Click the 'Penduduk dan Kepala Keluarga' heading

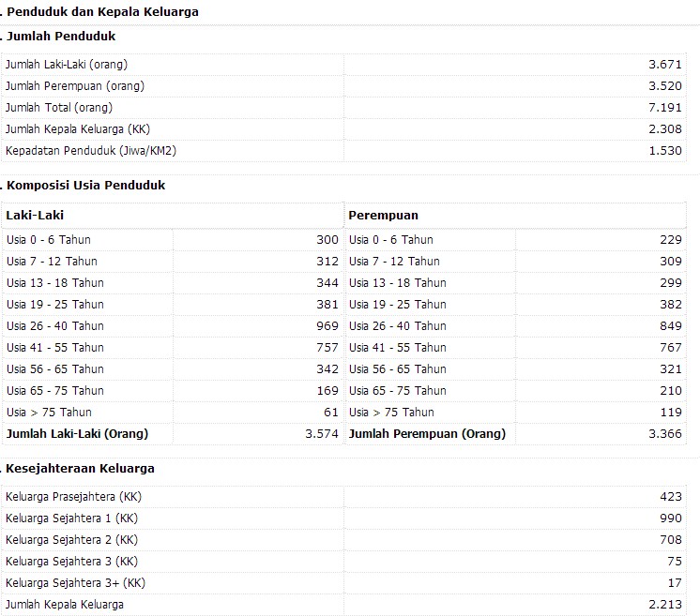point(102,12)
